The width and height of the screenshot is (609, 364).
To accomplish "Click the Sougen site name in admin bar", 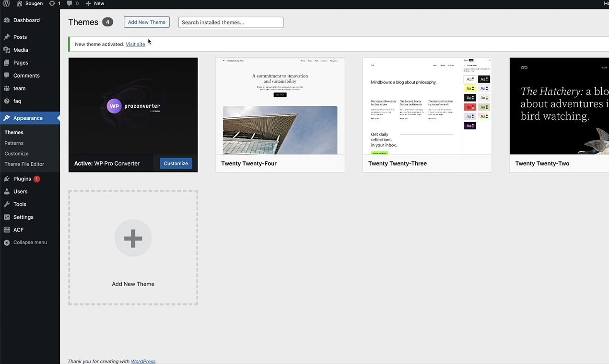I will click(x=34, y=3).
